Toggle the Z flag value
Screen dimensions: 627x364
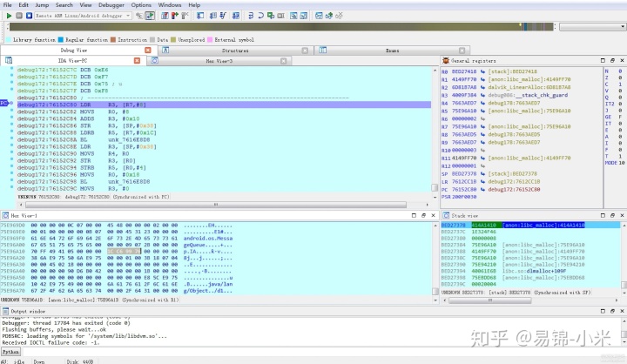(620, 78)
